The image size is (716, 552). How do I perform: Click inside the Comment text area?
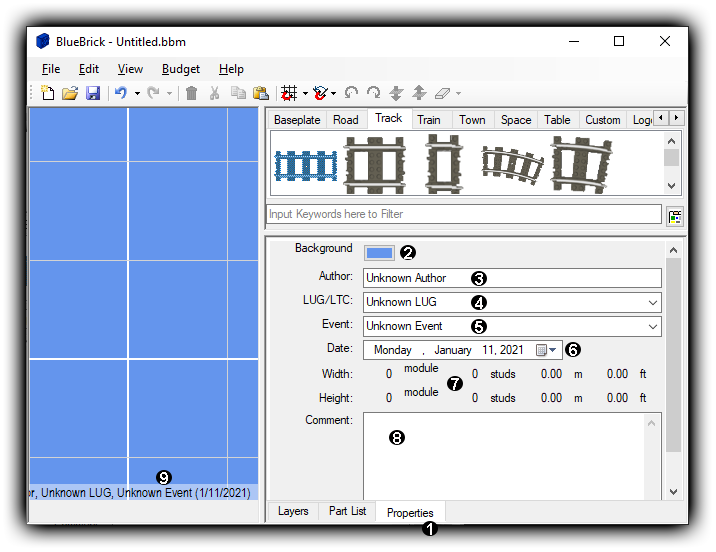tap(504, 456)
